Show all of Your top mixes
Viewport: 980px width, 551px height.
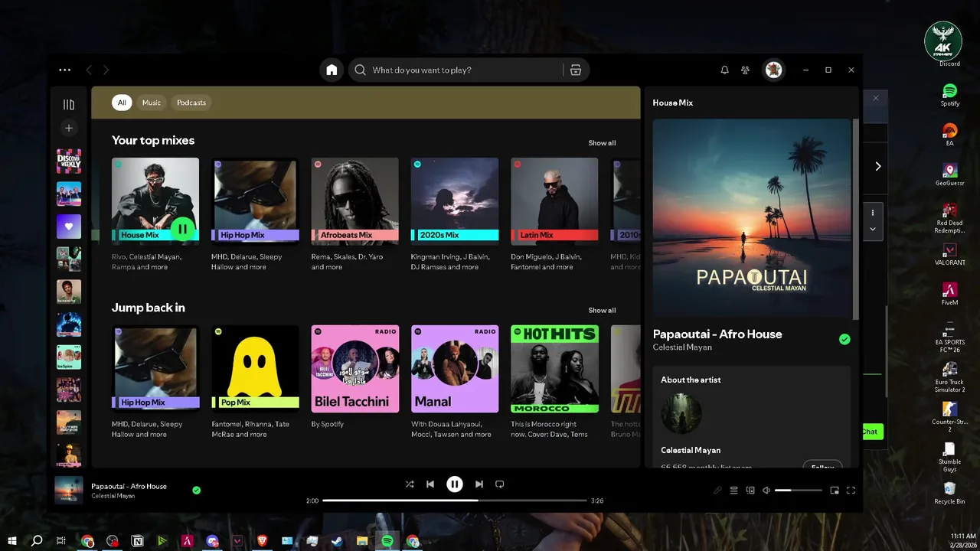[x=602, y=143]
